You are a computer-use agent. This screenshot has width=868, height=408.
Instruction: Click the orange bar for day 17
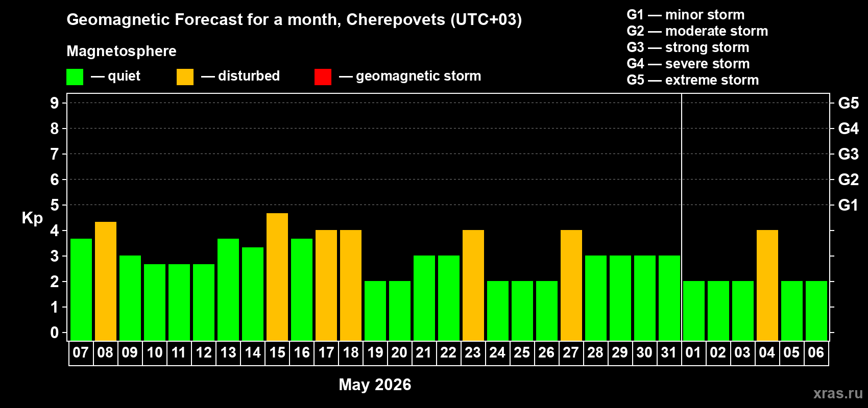(326, 286)
